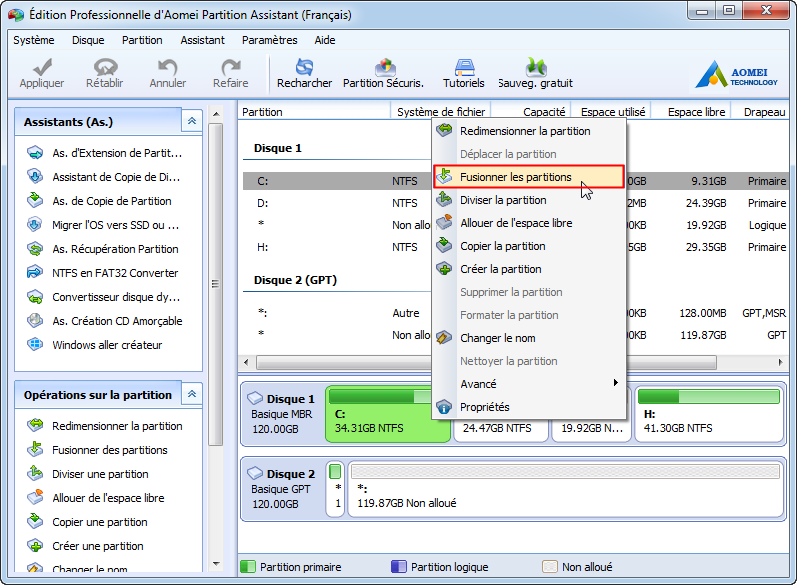The width and height of the screenshot is (797, 585).
Task: Launch As. Création CD Amorçable
Action: coord(105,321)
